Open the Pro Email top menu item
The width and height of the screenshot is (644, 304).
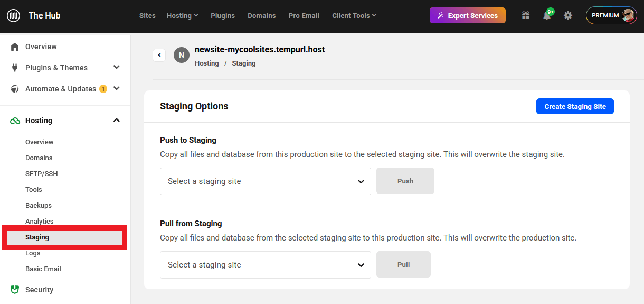coord(304,15)
